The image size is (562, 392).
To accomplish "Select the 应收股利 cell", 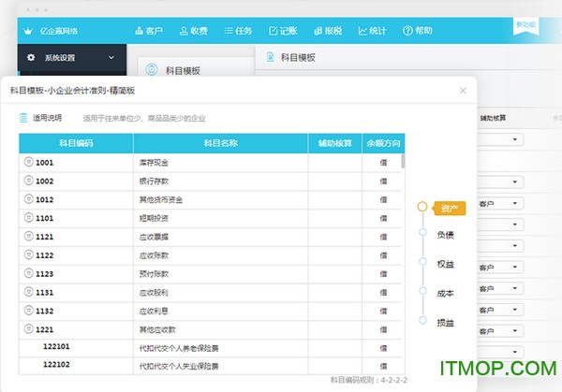I will 220,293.
